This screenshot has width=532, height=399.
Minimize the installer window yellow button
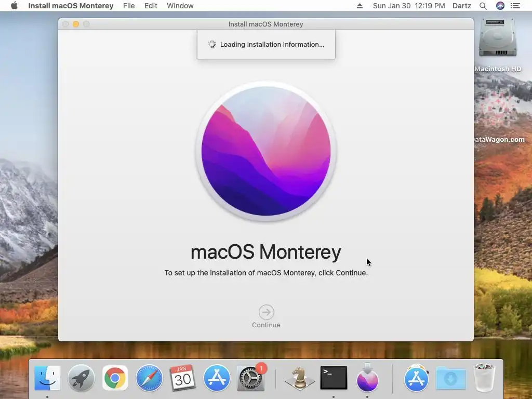click(76, 24)
